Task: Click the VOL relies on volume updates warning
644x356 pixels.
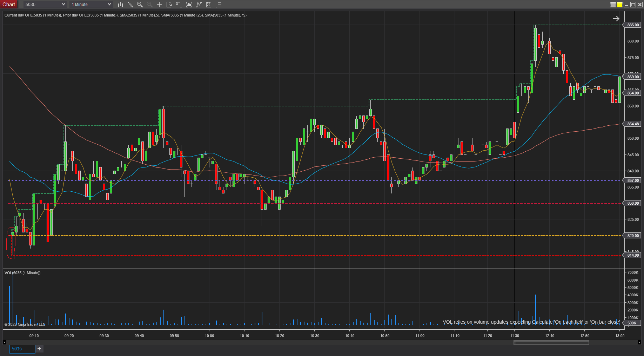Action: (x=531, y=322)
